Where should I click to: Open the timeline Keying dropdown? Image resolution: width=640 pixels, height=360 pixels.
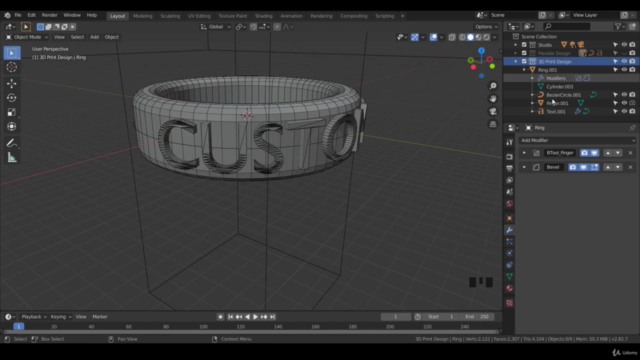(x=60, y=317)
